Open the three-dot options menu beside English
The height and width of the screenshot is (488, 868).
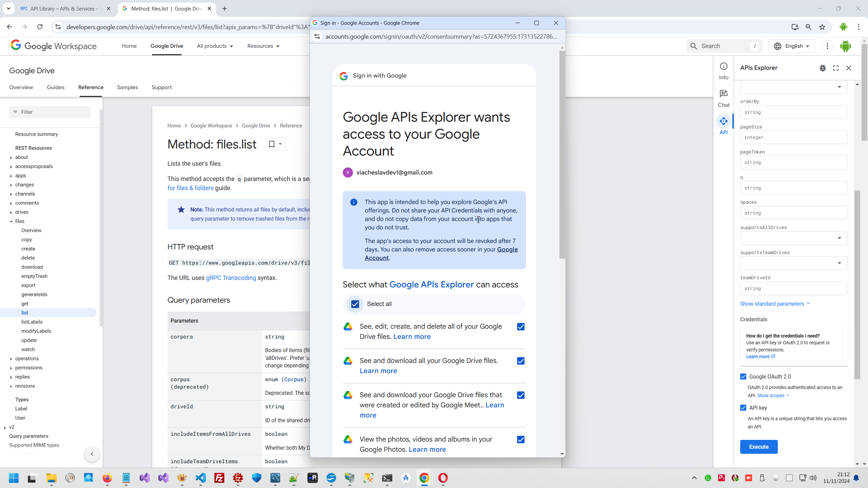click(827, 46)
